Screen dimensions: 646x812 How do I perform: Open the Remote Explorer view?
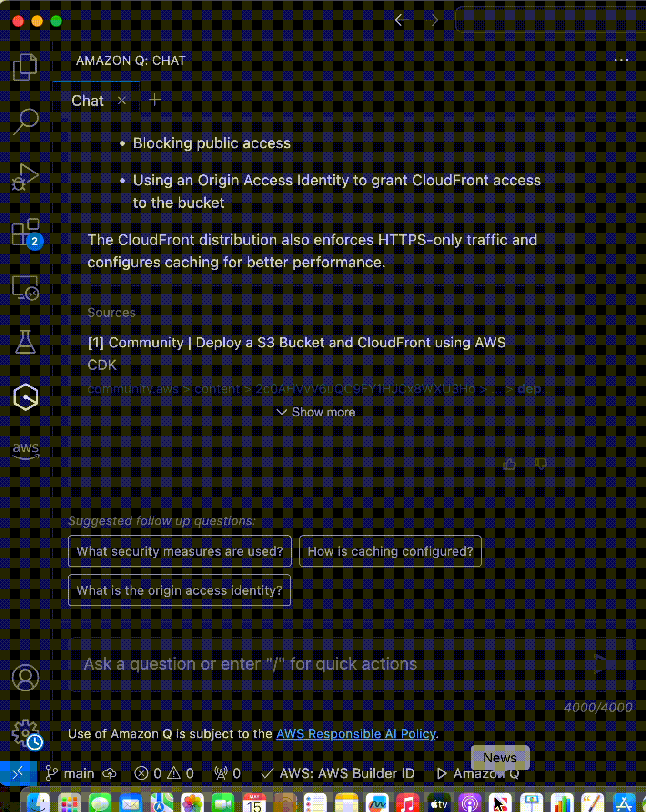tap(25, 288)
